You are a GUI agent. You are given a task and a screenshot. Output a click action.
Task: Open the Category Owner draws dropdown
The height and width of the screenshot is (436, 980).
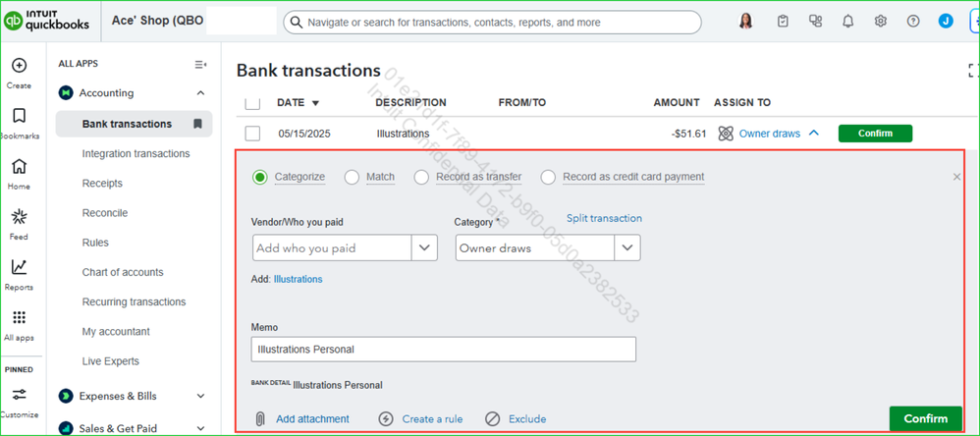627,248
